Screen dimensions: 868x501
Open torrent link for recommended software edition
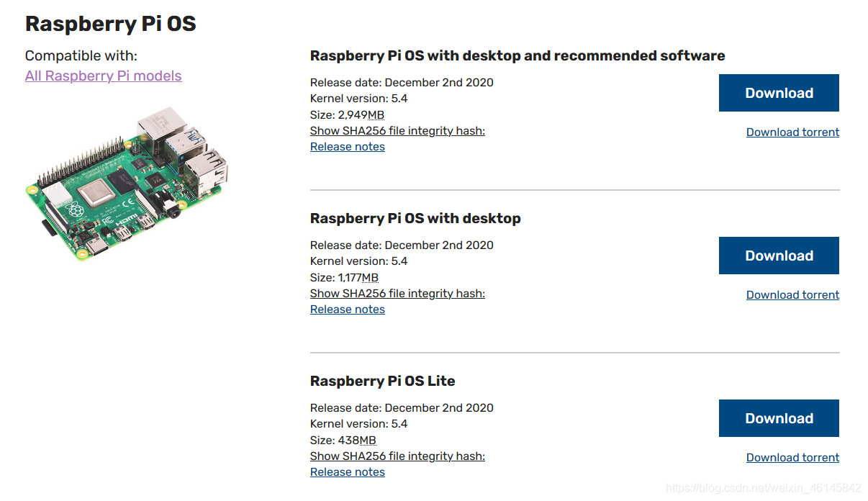point(792,132)
